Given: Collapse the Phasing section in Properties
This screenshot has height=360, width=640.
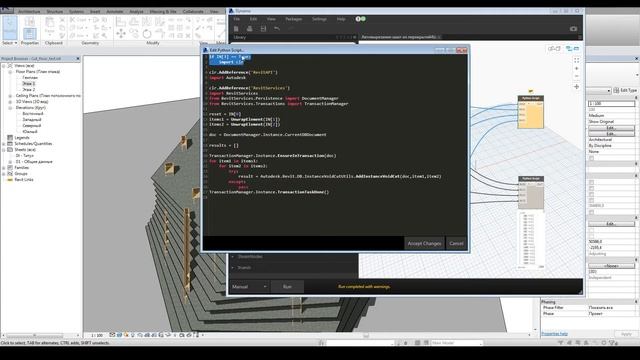Looking at the screenshot, I should click(x=636, y=302).
